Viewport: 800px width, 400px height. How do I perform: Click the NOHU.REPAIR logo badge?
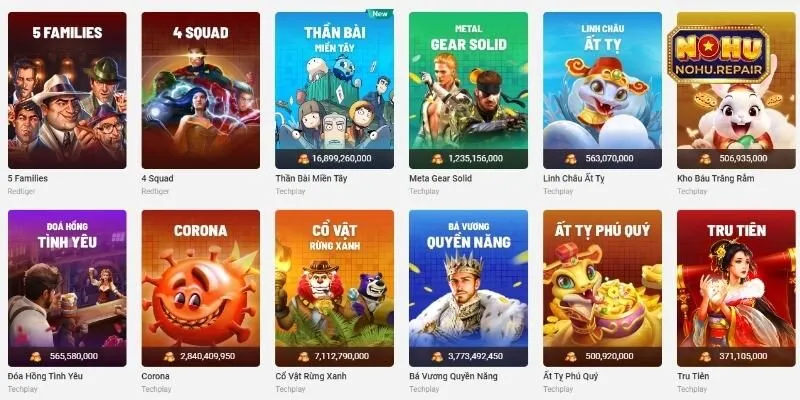click(x=718, y=55)
